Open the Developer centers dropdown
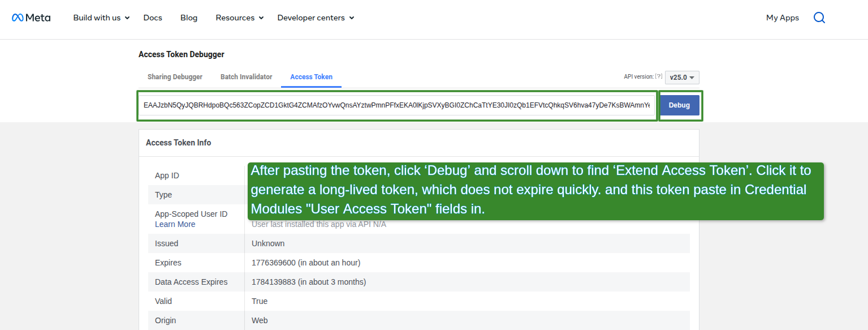This screenshot has width=868, height=330. pos(316,18)
